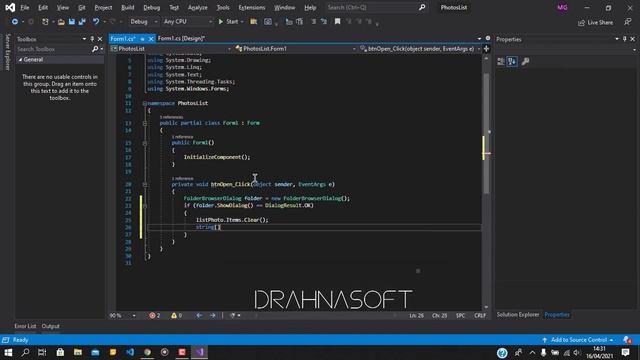640x360 pixels.
Task: Click the Property Pages wrench icon
Action: [525, 62]
